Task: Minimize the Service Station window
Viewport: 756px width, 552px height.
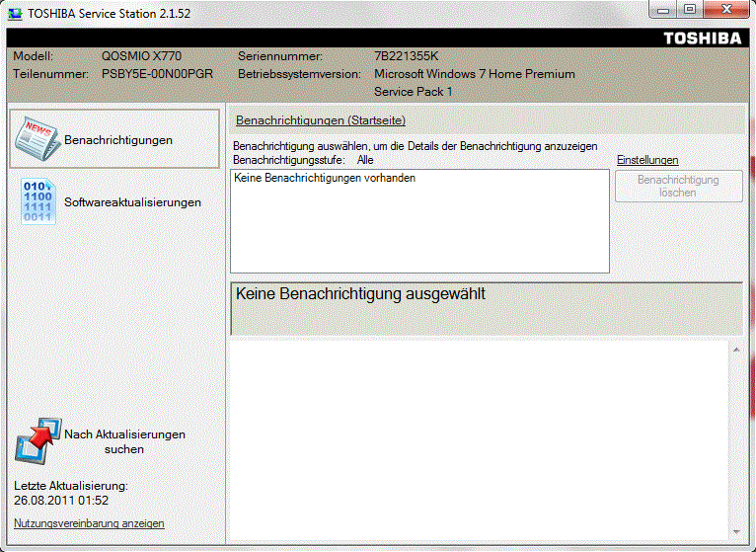Action: coord(663,10)
